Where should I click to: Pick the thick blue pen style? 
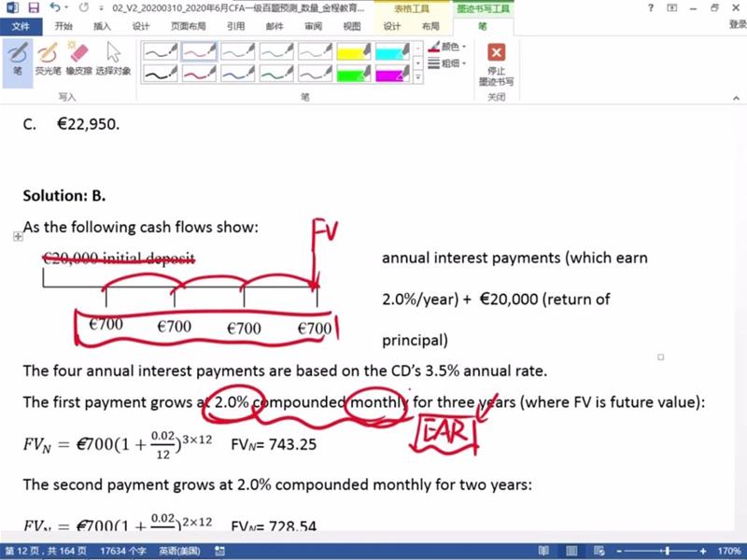[x=238, y=74]
